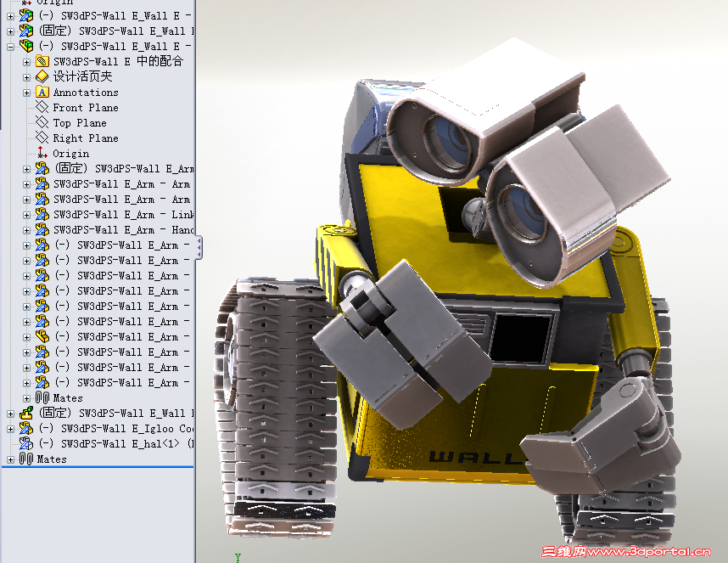This screenshot has height=563, width=728.
Task: Expand the Mates folder inside the Wall E subassembly
Action: [27, 399]
